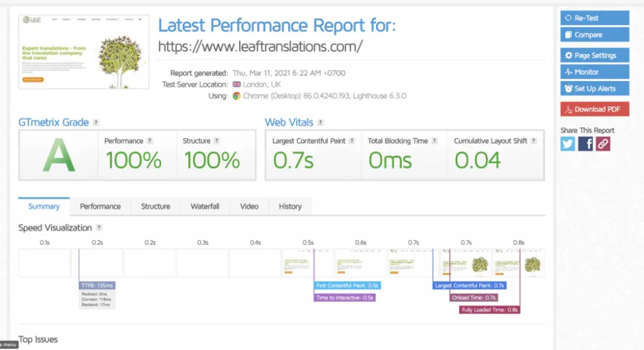Open Largest Contentful Paint help icon
The image size is (644, 350).
(352, 141)
